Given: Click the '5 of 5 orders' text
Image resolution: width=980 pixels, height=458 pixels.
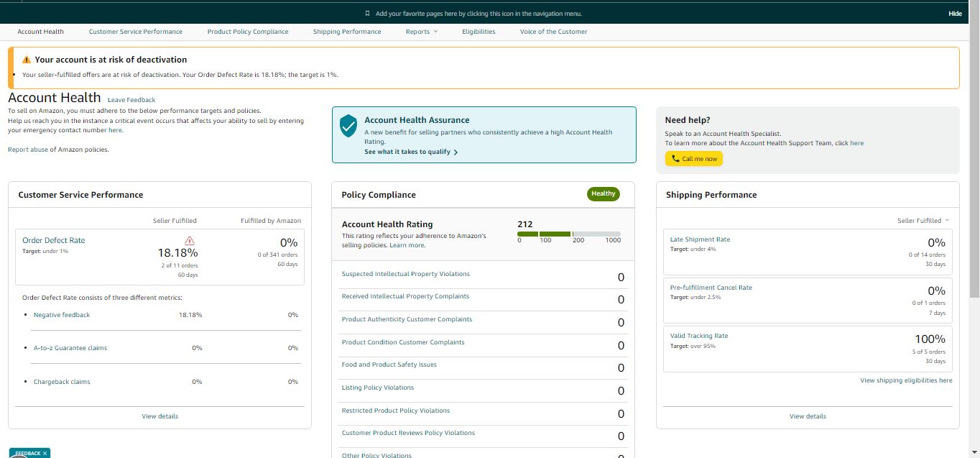Looking at the screenshot, I should pos(929,352).
